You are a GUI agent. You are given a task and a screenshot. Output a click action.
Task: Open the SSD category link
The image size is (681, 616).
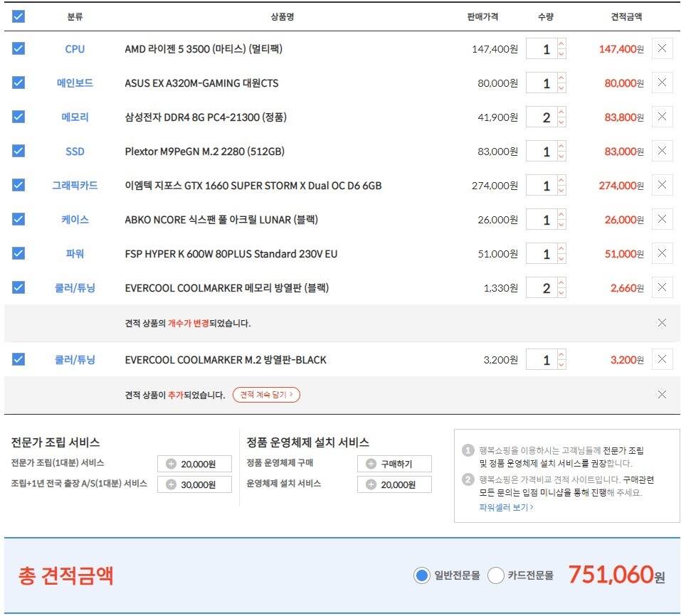[x=75, y=152]
